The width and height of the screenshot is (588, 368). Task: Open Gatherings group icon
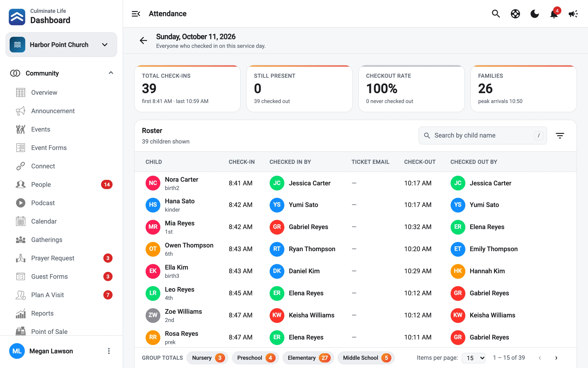coord(21,240)
